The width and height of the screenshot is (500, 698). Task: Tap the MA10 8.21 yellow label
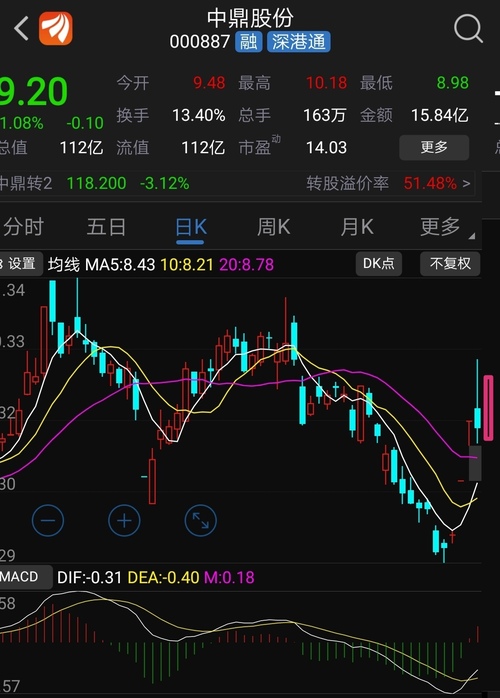187,265
